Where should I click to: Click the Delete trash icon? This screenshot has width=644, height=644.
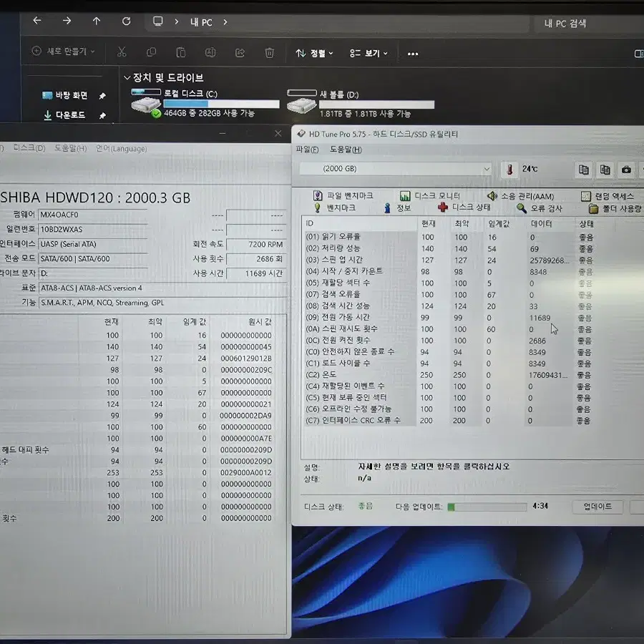pos(270,52)
